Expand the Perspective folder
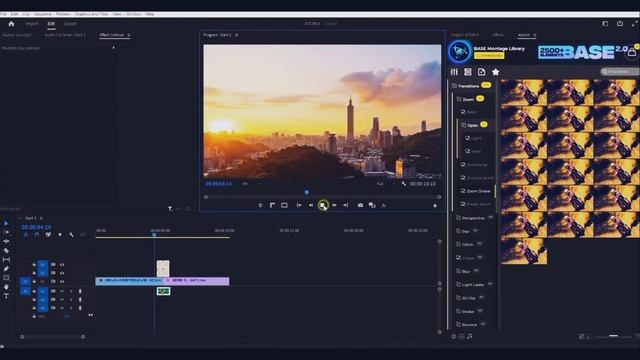The width and height of the screenshot is (640, 360). (x=473, y=218)
